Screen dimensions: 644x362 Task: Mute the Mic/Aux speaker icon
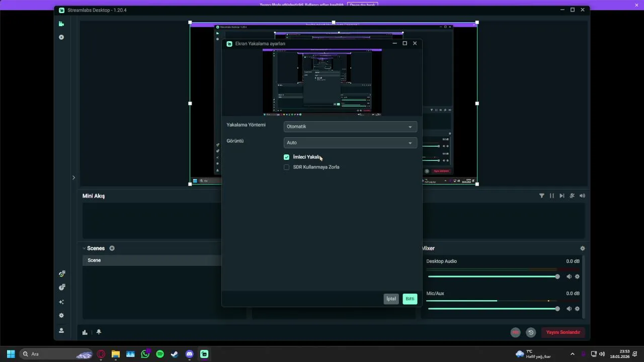coord(569,309)
